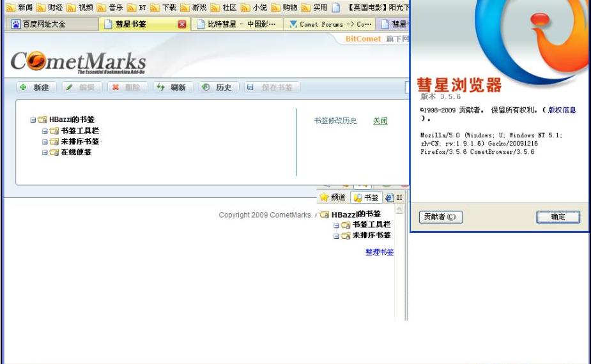The image size is (591, 364).
Task: Open the 购物 bookmark feed folder
Action: click(x=284, y=7)
